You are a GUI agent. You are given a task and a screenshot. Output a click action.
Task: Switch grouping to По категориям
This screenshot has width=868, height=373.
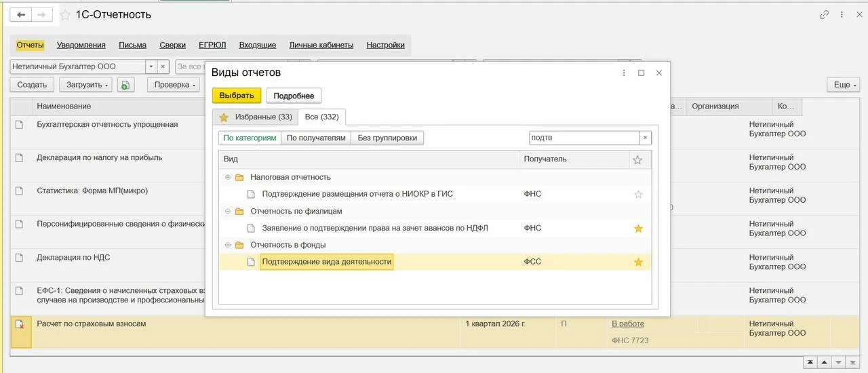click(x=250, y=138)
